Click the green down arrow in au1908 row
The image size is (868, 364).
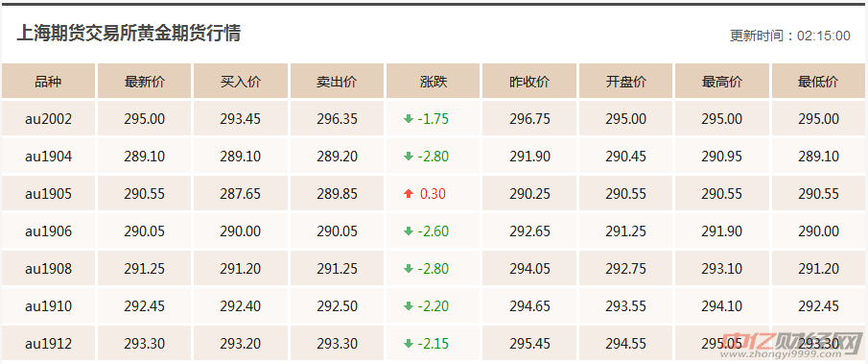point(409,269)
